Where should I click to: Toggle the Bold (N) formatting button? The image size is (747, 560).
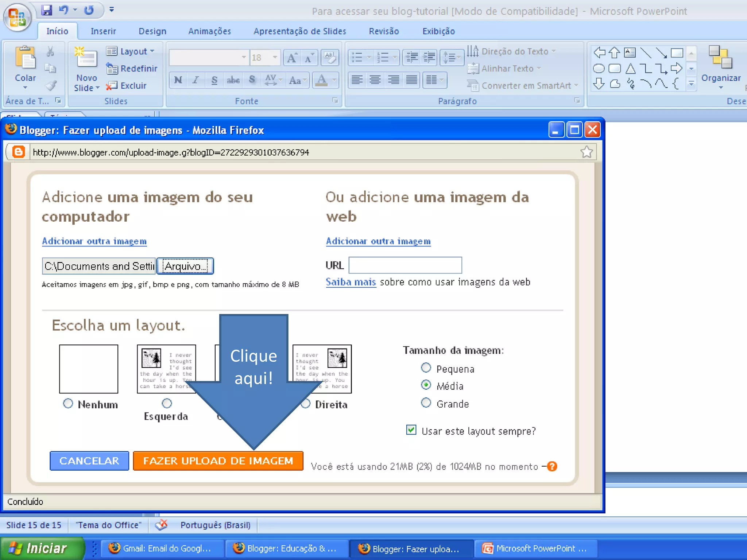click(178, 80)
